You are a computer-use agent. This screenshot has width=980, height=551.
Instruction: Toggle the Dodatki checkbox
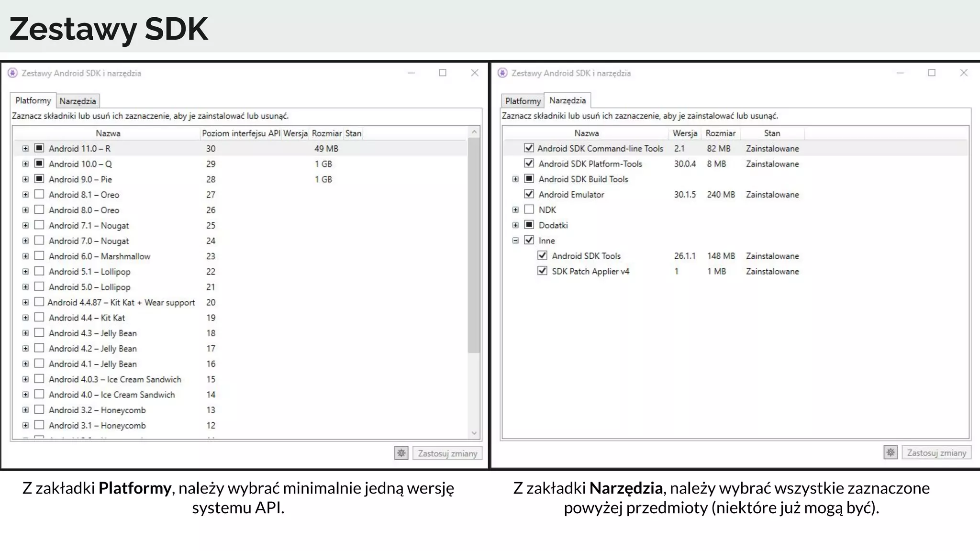[x=529, y=224]
